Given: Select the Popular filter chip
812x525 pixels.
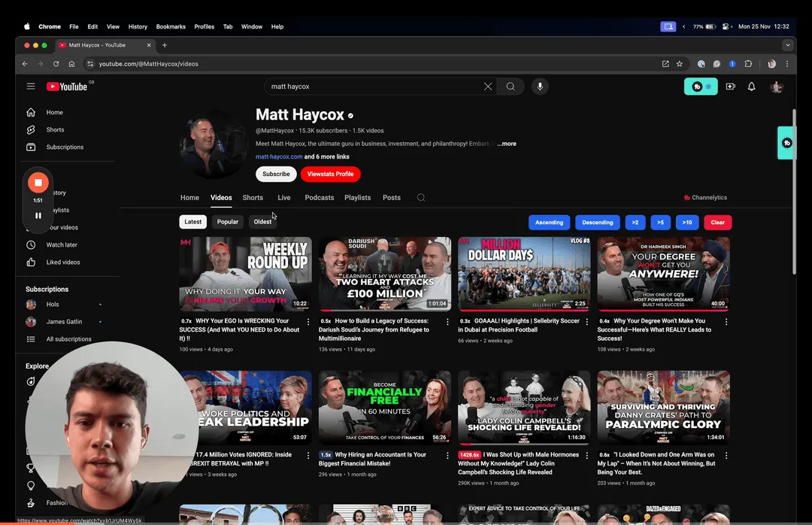Looking at the screenshot, I should (x=227, y=222).
